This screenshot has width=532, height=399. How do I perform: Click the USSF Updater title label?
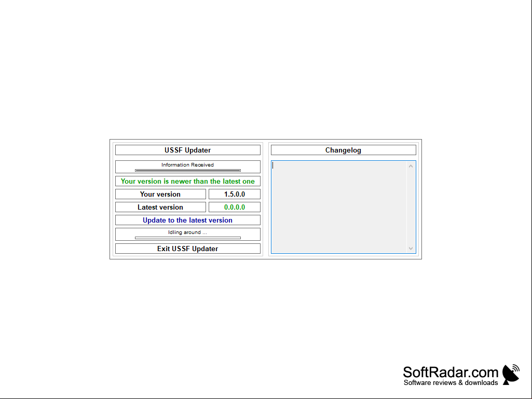click(187, 150)
